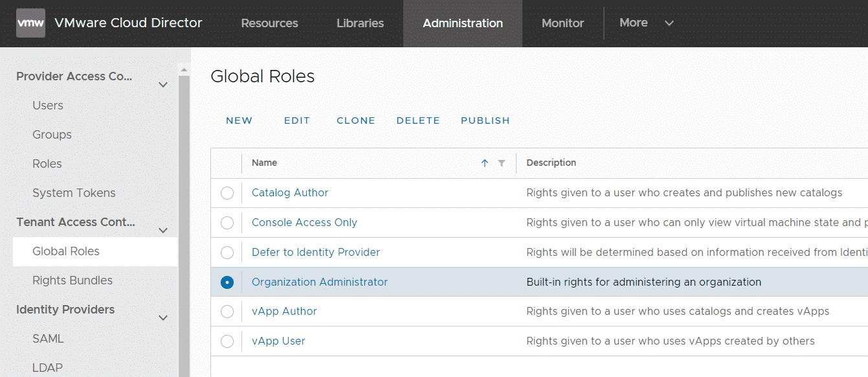Select the vApp User radio button
The height and width of the screenshot is (377, 868).
tap(227, 341)
